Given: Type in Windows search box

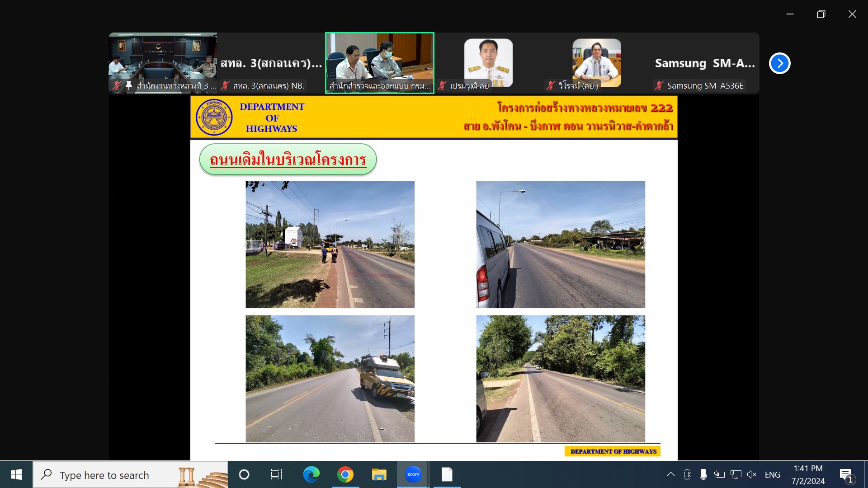Looking at the screenshot, I should (x=104, y=475).
